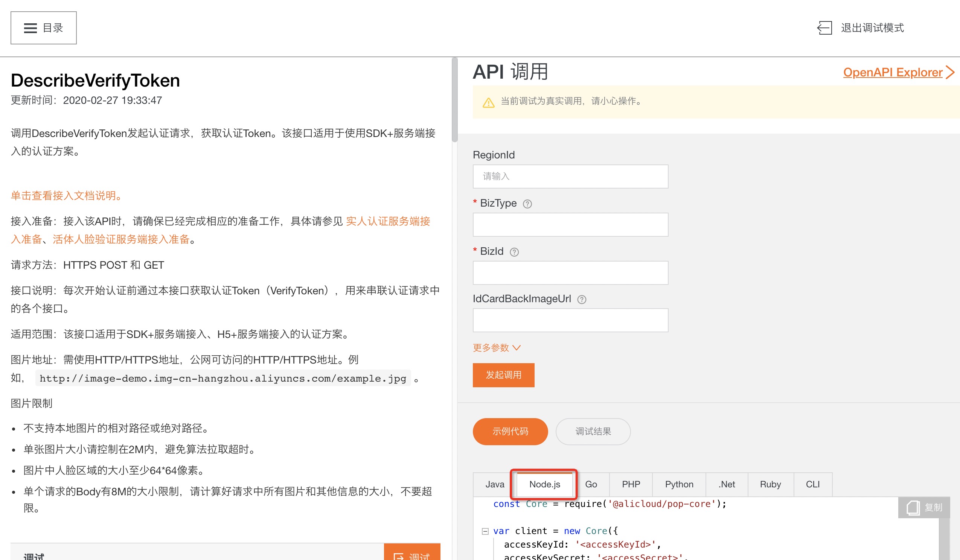Viewport: 960px width, 560px height.
Task: Click the help icon next to IdCardBackImageUrl
Action: [582, 300]
